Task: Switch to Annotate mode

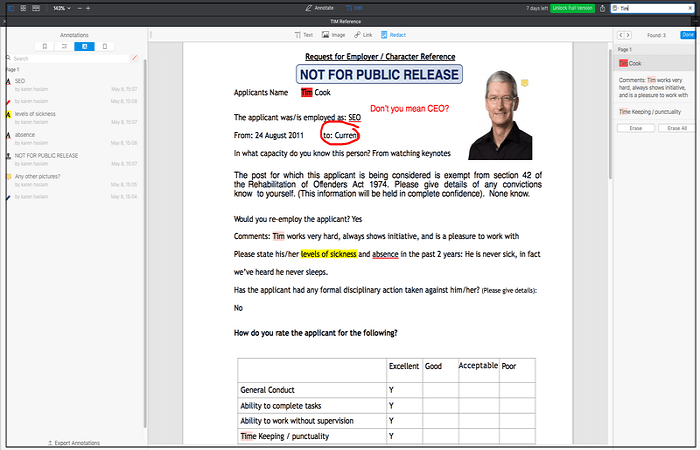Action: [320, 8]
